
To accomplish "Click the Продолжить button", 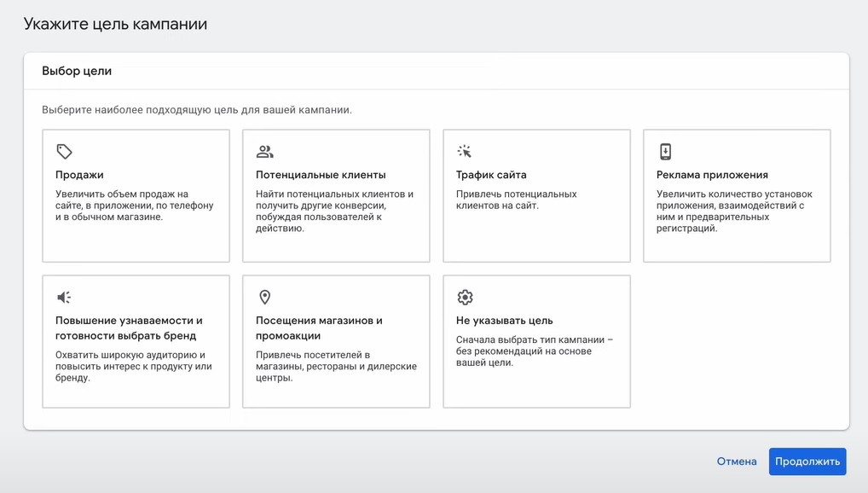I will click(x=807, y=461).
